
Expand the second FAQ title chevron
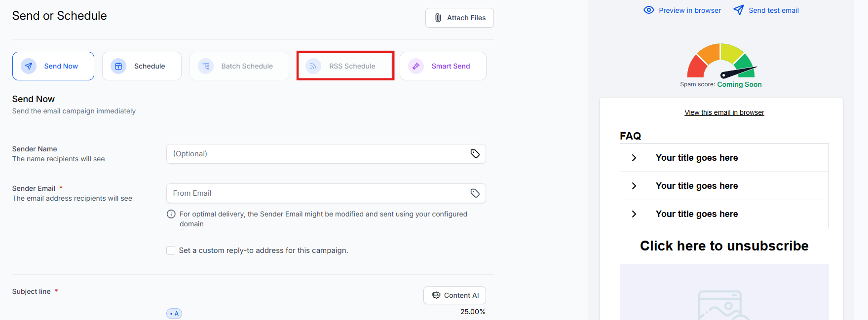(x=634, y=186)
